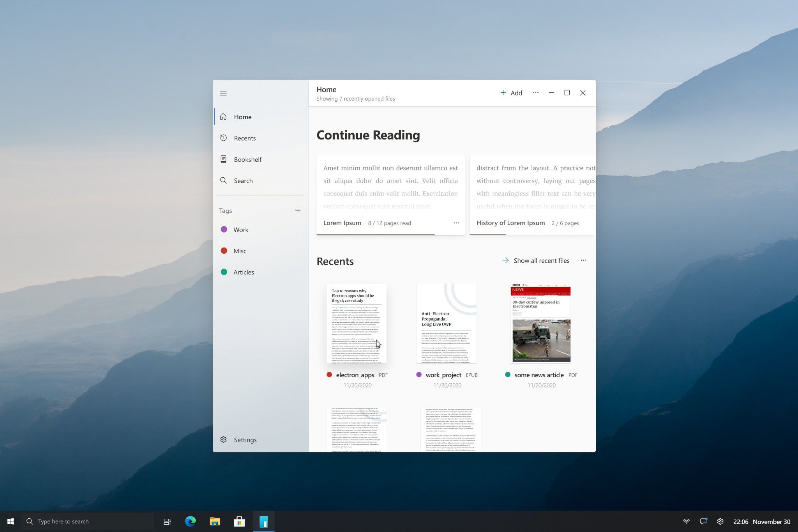Click the purple Work tag color dot

click(224, 230)
